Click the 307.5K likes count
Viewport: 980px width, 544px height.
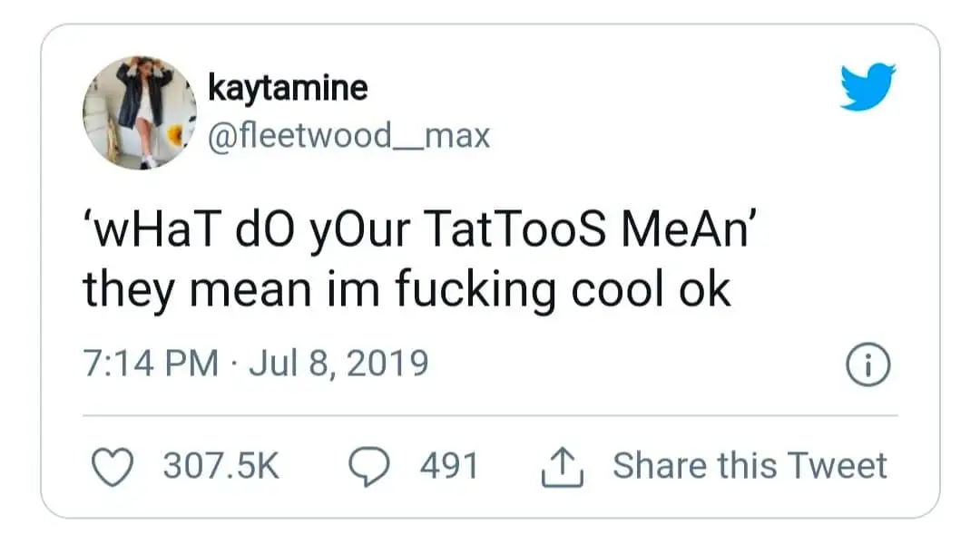pos(220,466)
